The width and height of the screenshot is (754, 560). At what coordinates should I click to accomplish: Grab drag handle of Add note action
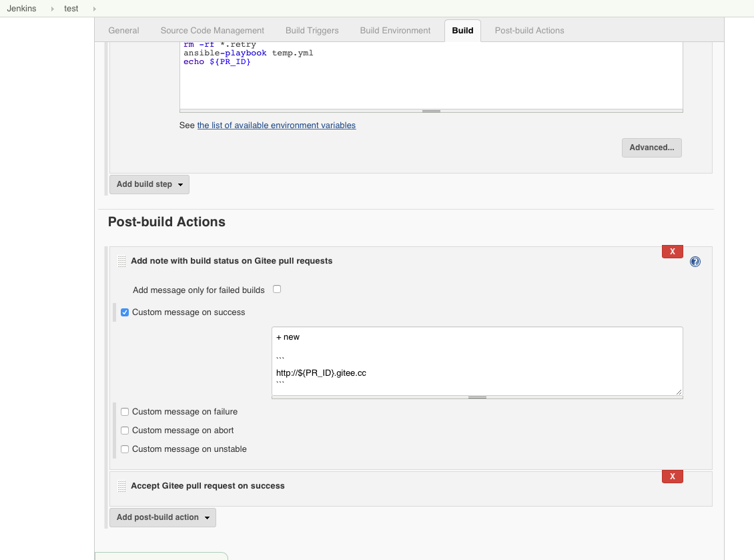121,261
